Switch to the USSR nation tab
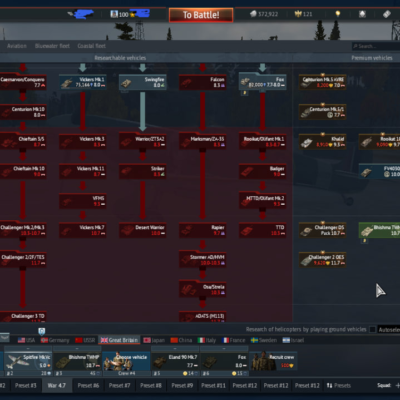400x400 pixels. pyautogui.click(x=85, y=340)
